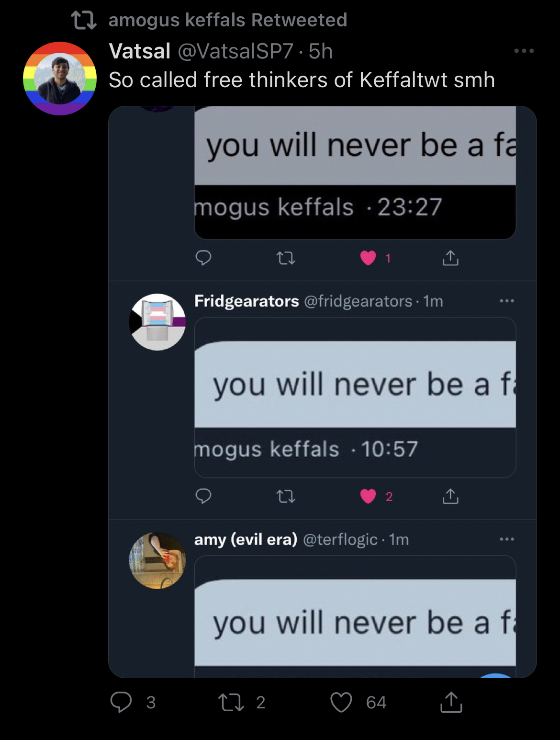Click liked heart with 2 likes
This screenshot has height=740, width=560.
point(368,496)
